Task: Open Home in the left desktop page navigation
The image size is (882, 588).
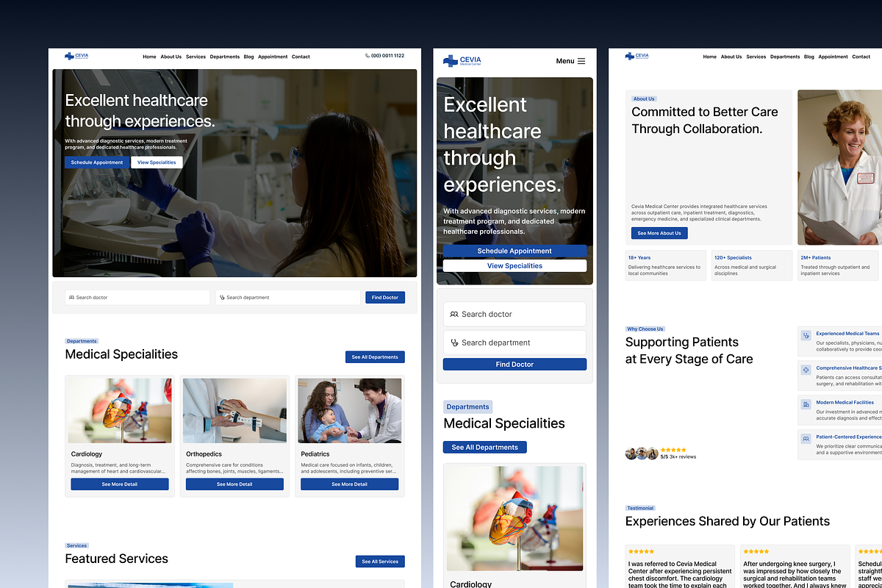Action: [x=149, y=57]
